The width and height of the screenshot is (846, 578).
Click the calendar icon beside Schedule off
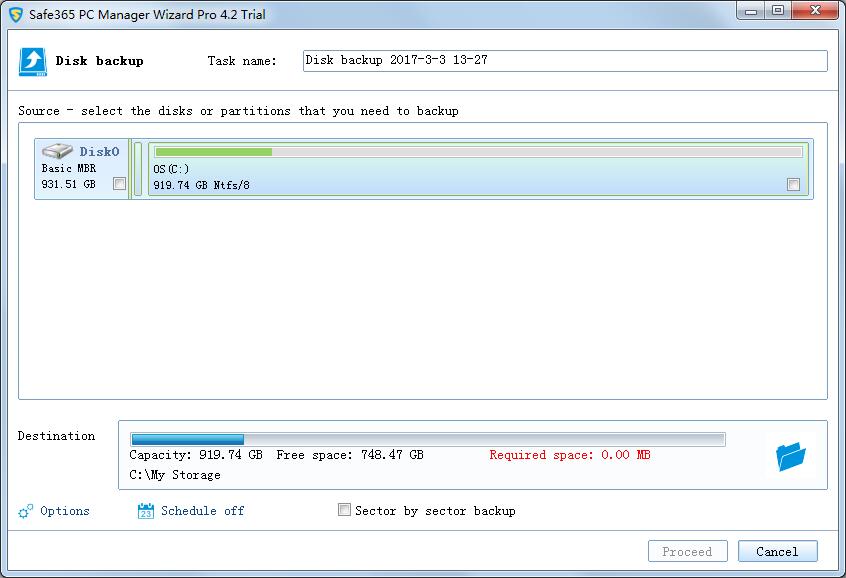(x=145, y=511)
